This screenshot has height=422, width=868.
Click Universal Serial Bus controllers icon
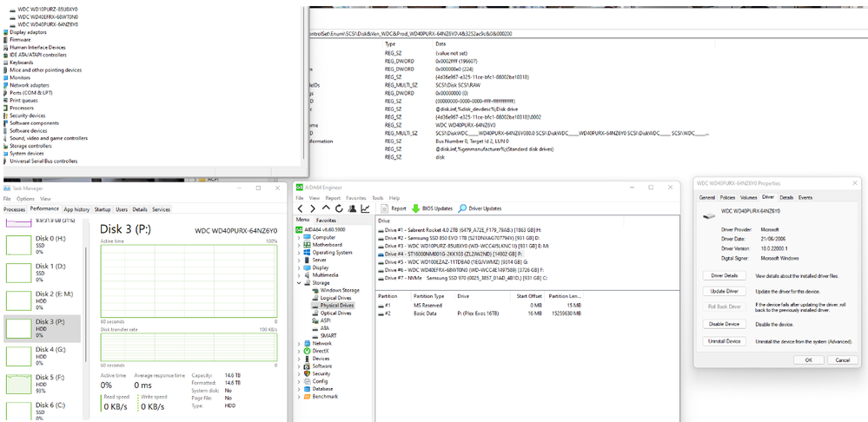tap(6, 161)
